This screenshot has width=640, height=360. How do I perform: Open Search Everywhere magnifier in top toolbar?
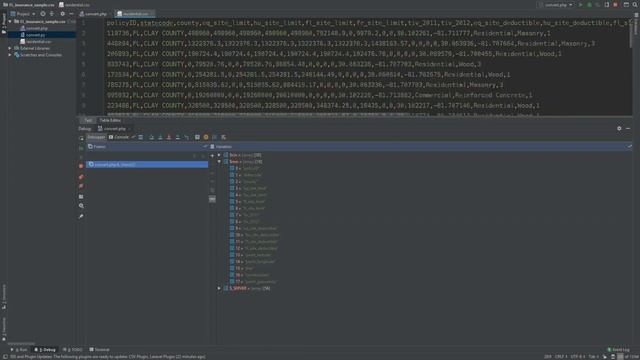635,5
